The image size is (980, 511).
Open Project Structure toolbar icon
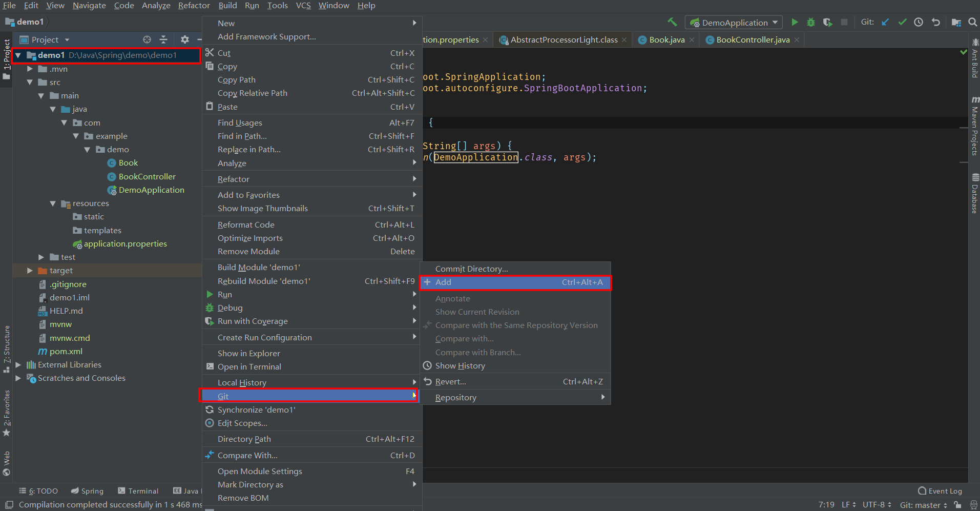956,22
